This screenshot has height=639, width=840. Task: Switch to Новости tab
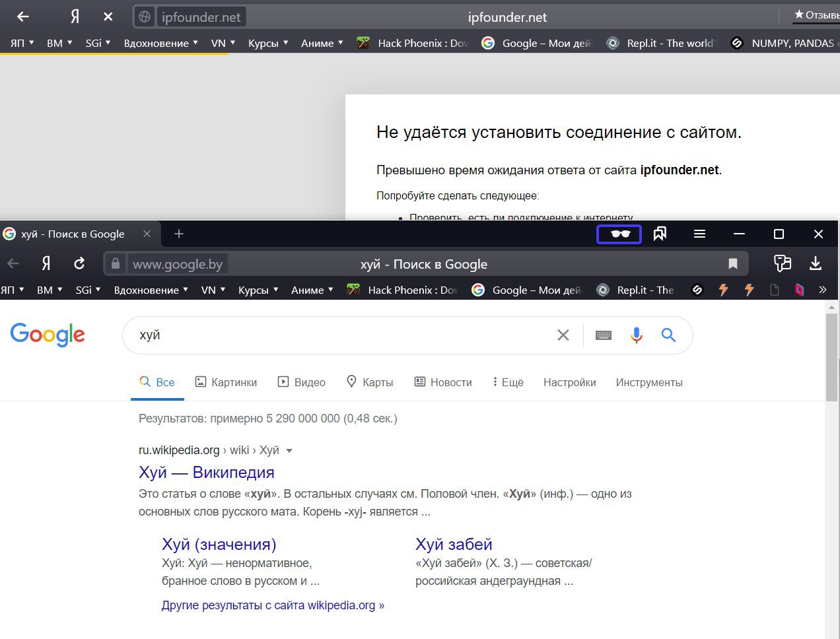tap(443, 382)
